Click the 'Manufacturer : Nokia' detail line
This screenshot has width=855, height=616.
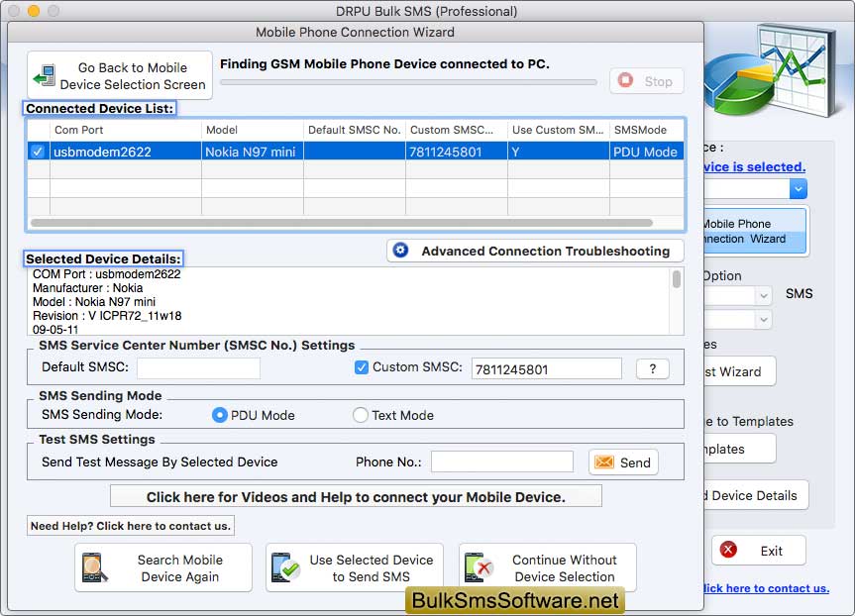[88, 288]
